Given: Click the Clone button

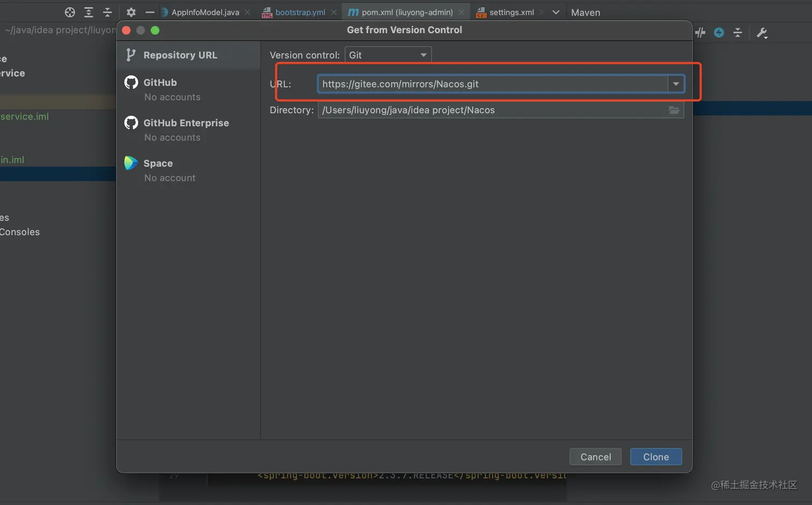Looking at the screenshot, I should coord(656,457).
